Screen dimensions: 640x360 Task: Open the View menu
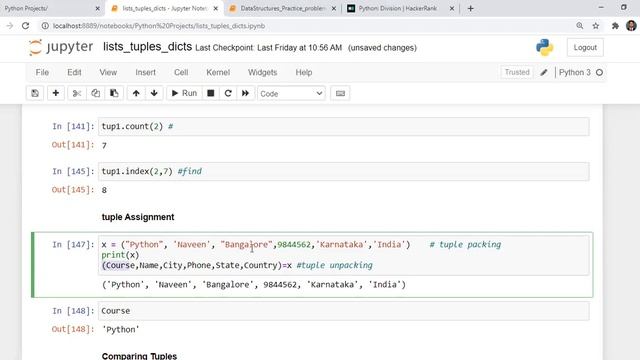[x=108, y=72]
